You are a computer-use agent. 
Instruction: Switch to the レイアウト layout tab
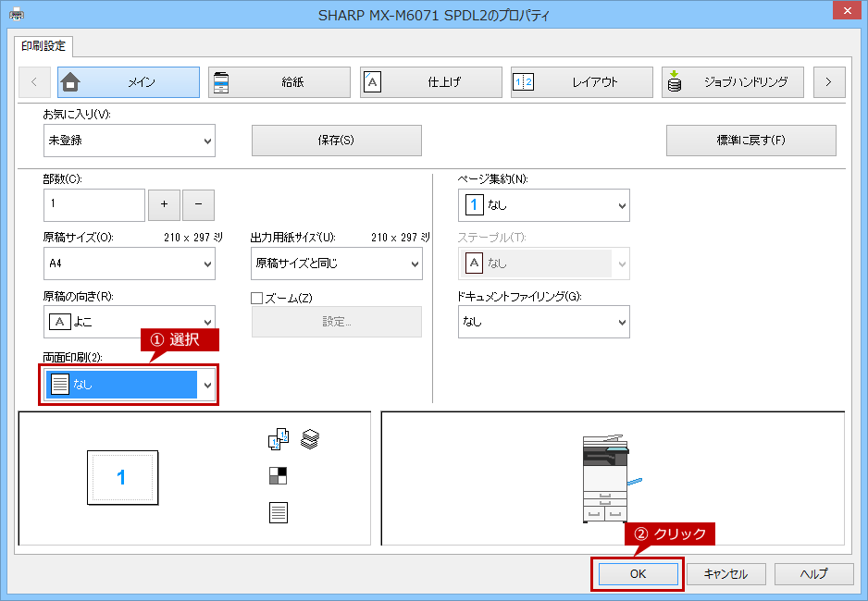(582, 82)
